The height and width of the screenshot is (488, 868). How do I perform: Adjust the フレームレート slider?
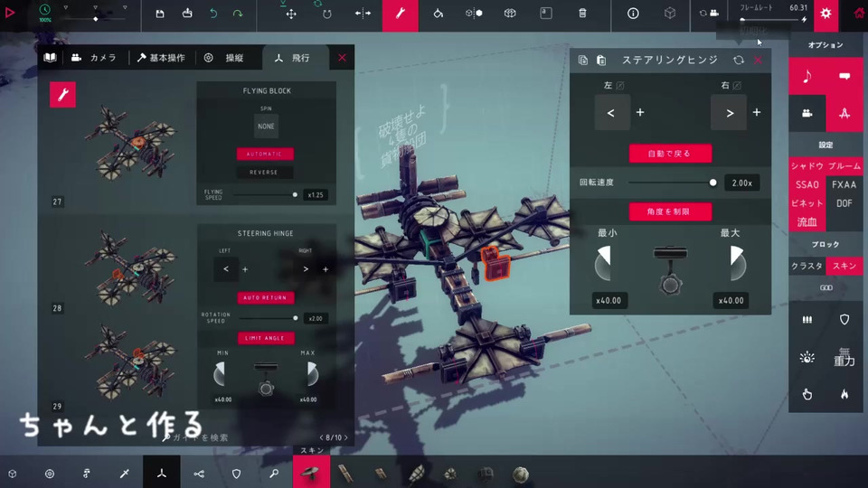click(x=773, y=20)
